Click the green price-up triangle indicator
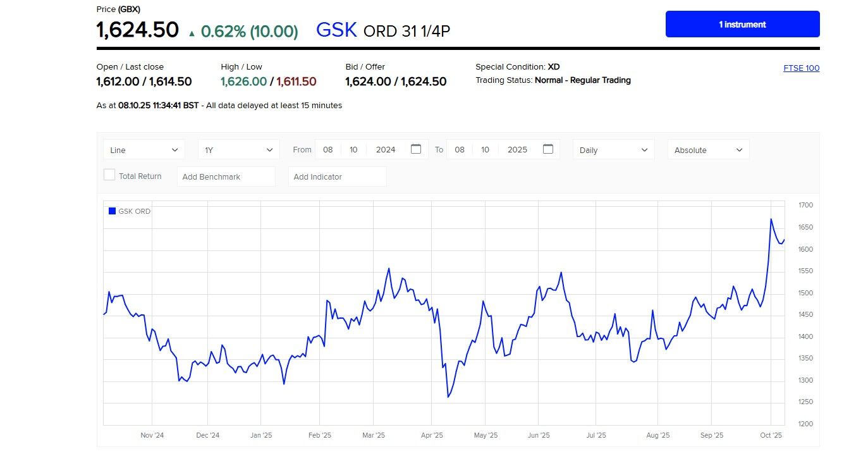868x456 pixels. [192, 33]
